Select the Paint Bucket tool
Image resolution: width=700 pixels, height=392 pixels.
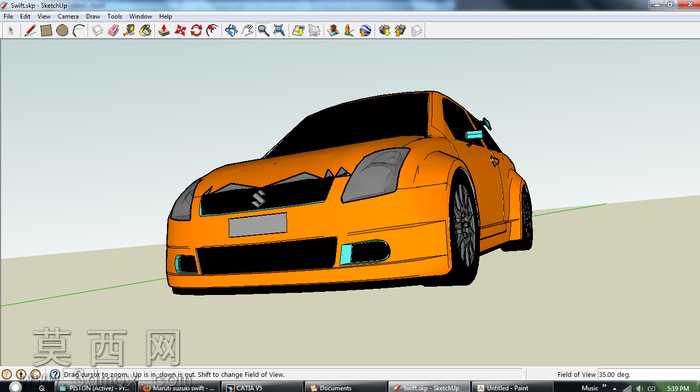[146, 30]
